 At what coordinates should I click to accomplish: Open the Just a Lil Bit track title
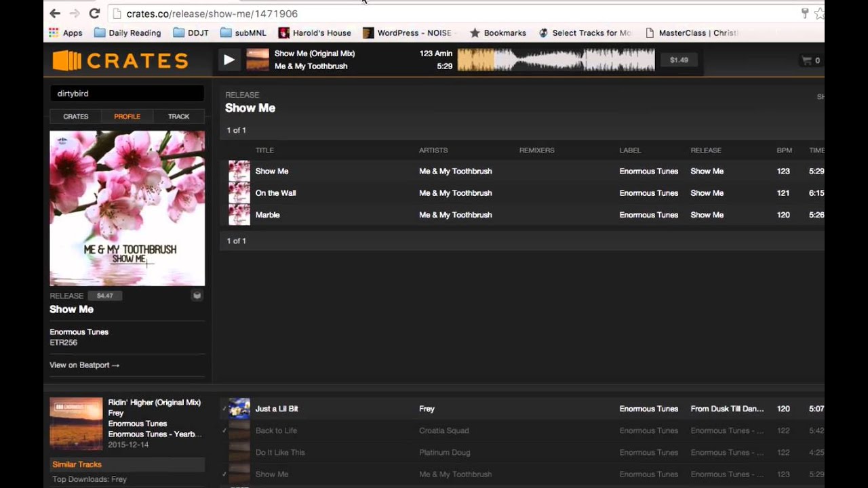tap(276, 409)
